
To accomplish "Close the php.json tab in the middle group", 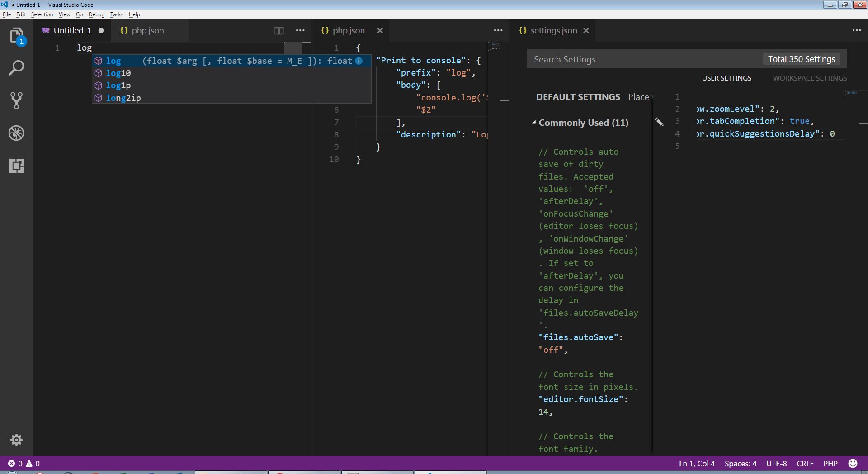I will (x=380, y=31).
